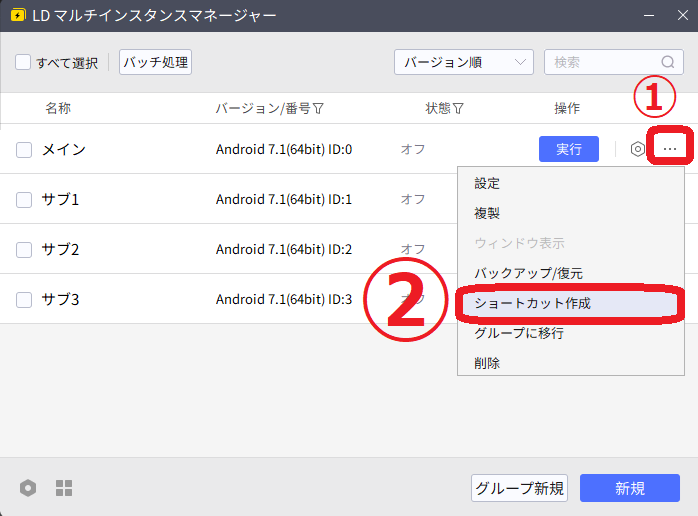Viewport: 698px width, 516px height.
Task: Tick the checkbox next to メイン
Action: pyautogui.click(x=24, y=150)
